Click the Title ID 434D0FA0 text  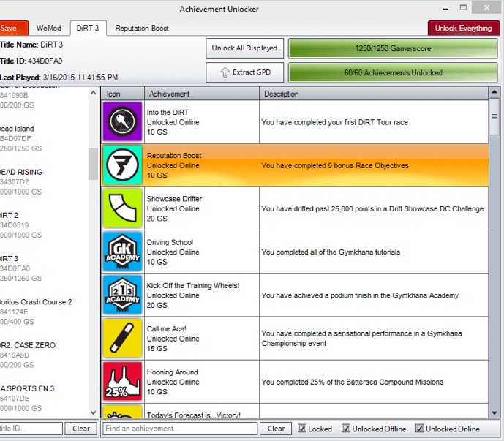(31, 61)
